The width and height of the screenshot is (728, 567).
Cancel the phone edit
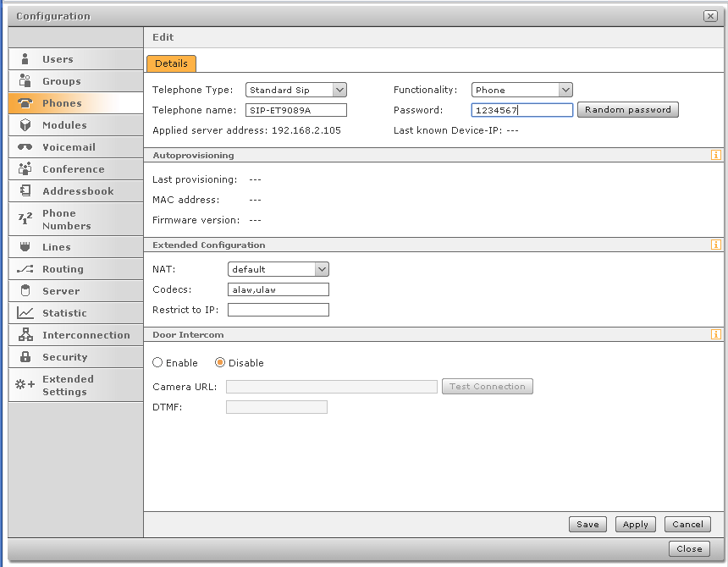(x=687, y=525)
